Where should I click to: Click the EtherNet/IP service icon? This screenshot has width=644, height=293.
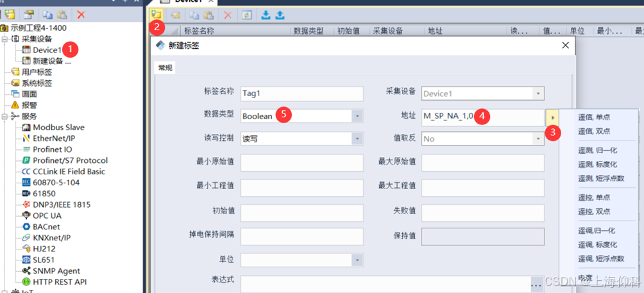(x=26, y=138)
